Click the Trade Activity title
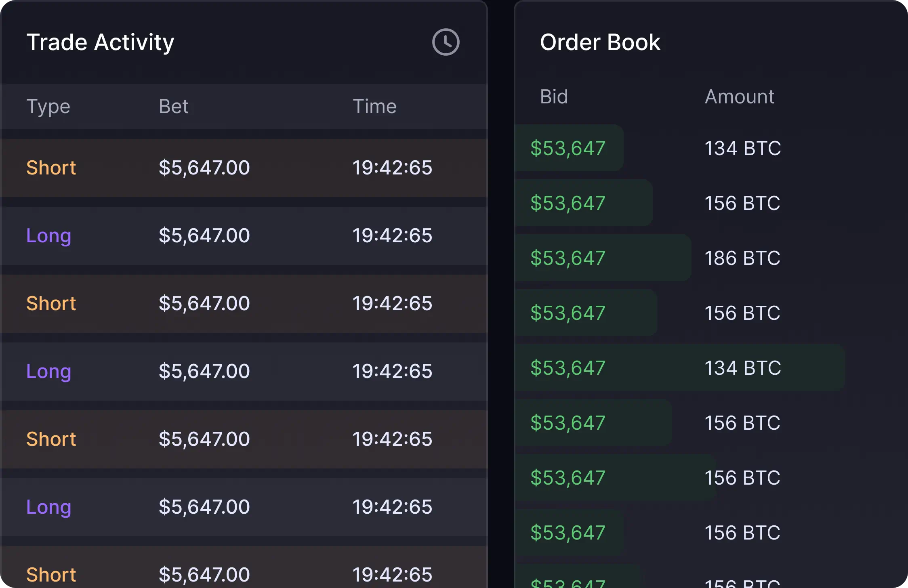This screenshot has width=908, height=588. point(100,42)
